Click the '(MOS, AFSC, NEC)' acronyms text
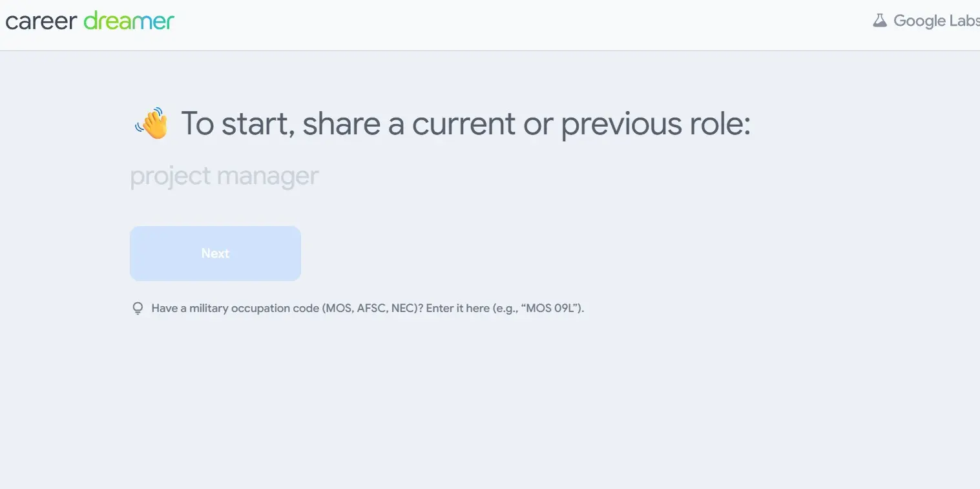 click(x=368, y=308)
